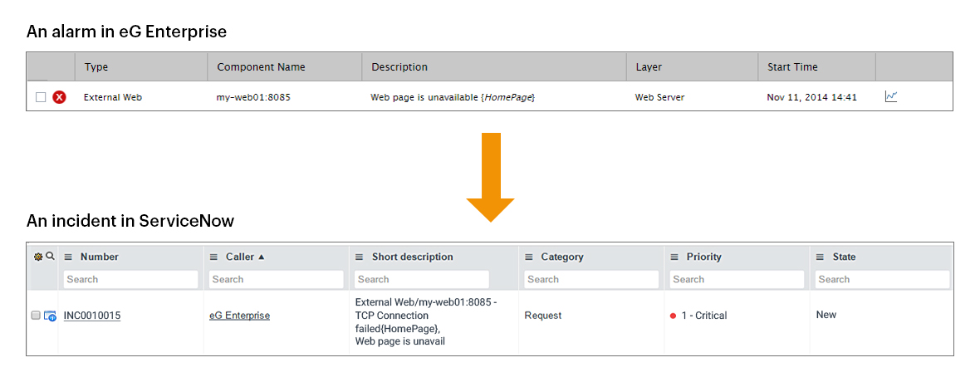Click the Start Time column header

(x=792, y=67)
